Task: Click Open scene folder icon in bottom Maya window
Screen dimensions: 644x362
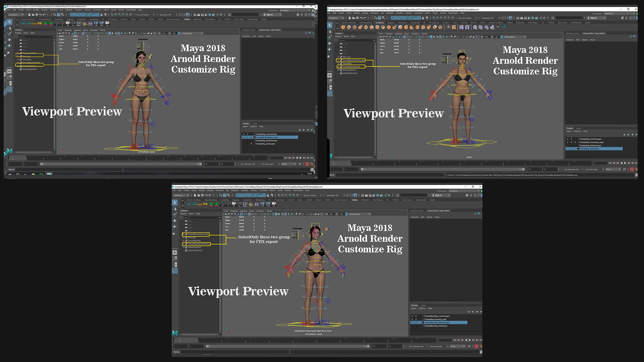Action: tap(199, 195)
